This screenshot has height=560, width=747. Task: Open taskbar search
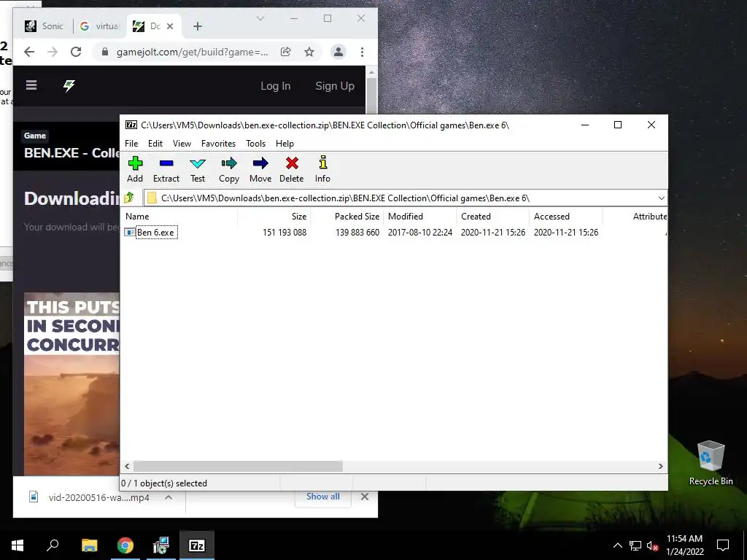53,545
